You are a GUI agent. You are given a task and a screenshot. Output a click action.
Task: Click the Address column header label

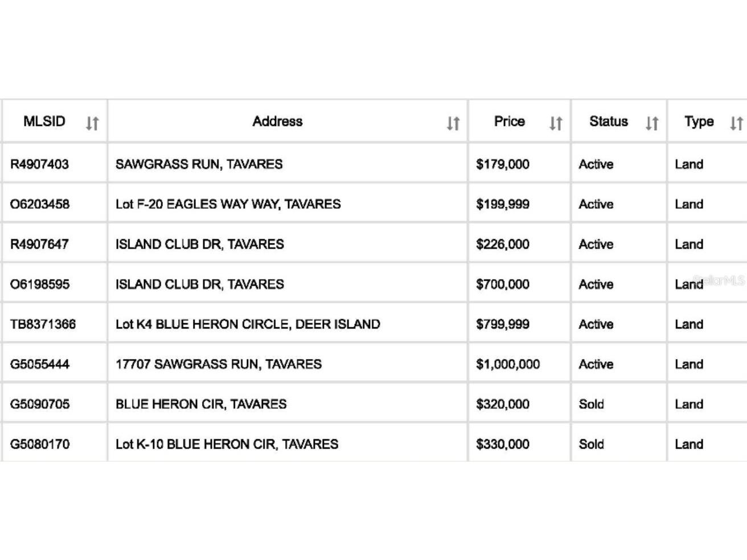click(x=277, y=121)
